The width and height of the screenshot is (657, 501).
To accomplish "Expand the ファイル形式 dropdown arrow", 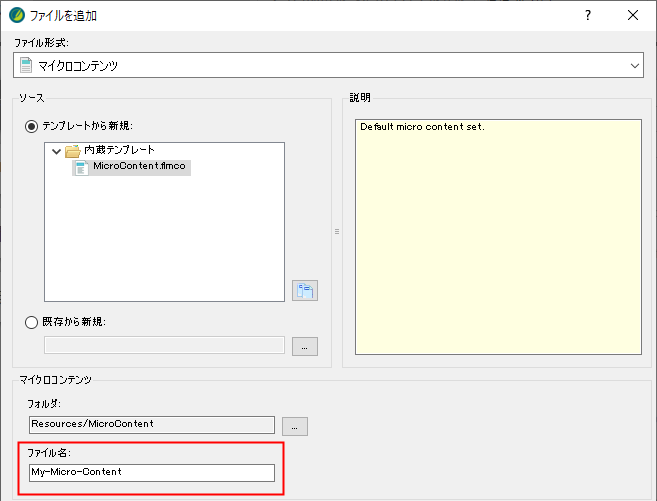I will (x=635, y=65).
